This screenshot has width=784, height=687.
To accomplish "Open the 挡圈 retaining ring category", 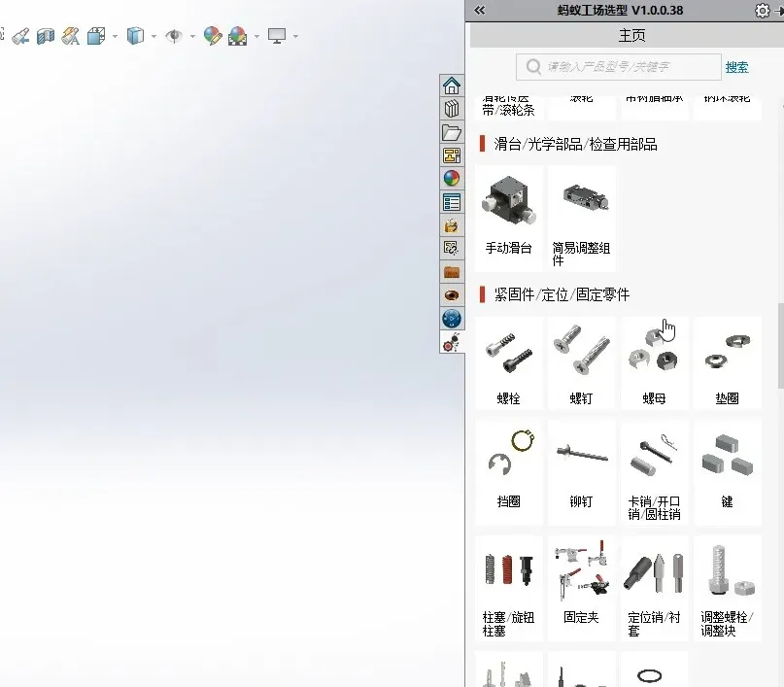I will (x=508, y=472).
